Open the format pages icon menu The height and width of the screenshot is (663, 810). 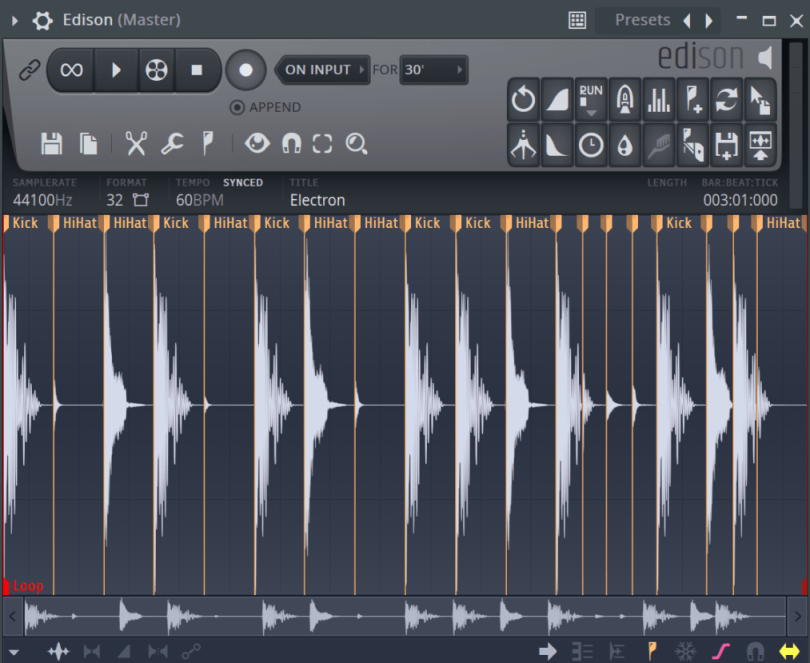click(88, 144)
